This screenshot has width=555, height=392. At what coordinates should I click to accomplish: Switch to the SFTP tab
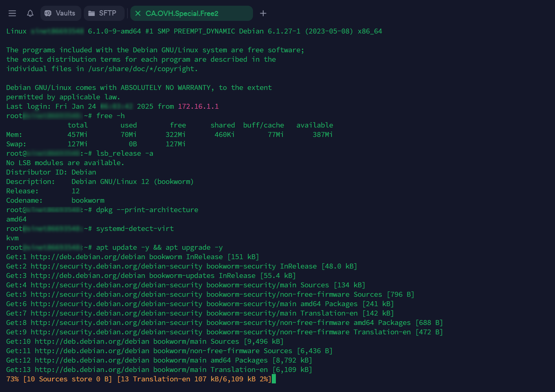pos(104,13)
